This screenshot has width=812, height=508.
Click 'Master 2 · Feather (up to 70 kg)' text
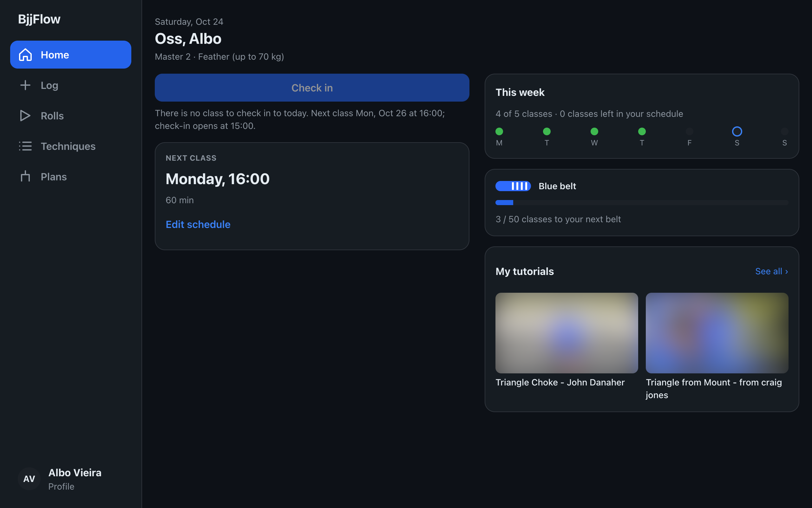click(x=219, y=57)
